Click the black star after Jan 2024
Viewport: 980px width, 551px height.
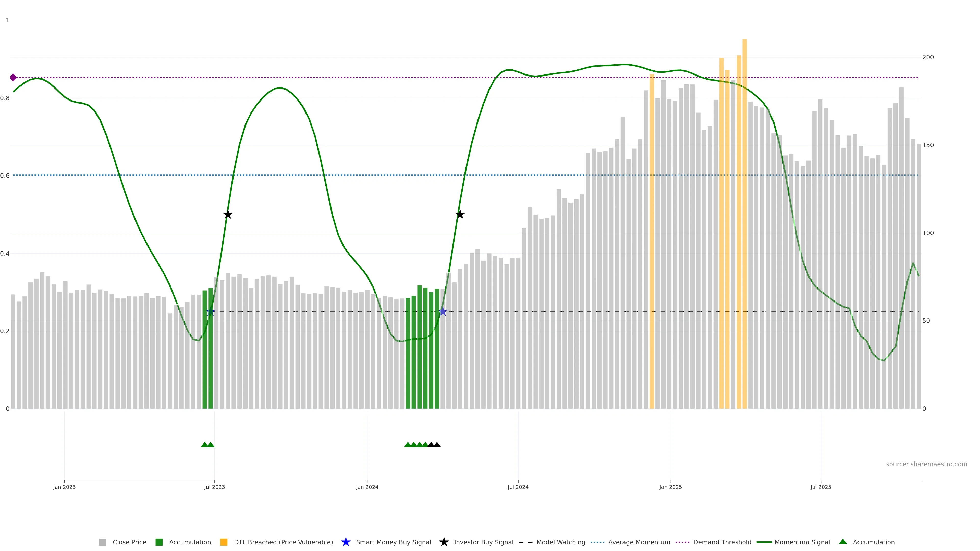pos(460,215)
